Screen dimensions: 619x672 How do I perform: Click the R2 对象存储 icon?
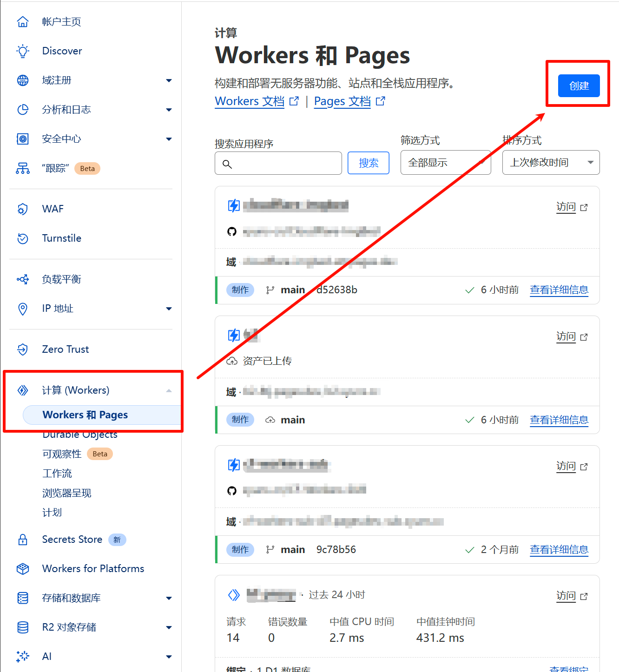point(22,627)
